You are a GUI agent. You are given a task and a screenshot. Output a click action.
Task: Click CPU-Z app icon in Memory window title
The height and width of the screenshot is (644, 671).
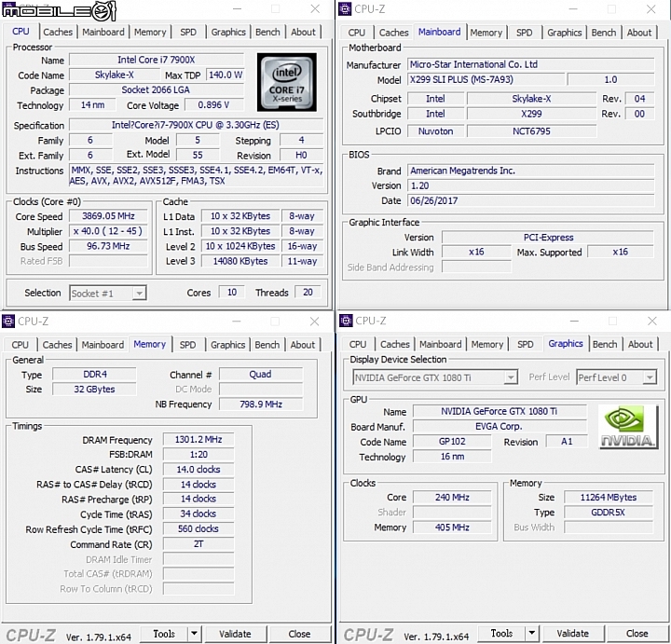tap(8, 321)
